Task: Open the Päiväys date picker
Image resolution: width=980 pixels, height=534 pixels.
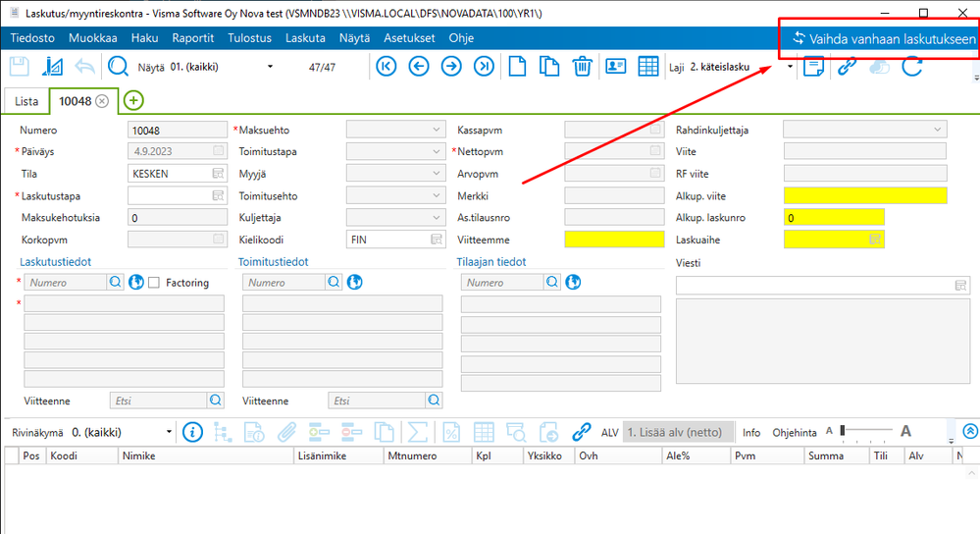Action: click(218, 151)
